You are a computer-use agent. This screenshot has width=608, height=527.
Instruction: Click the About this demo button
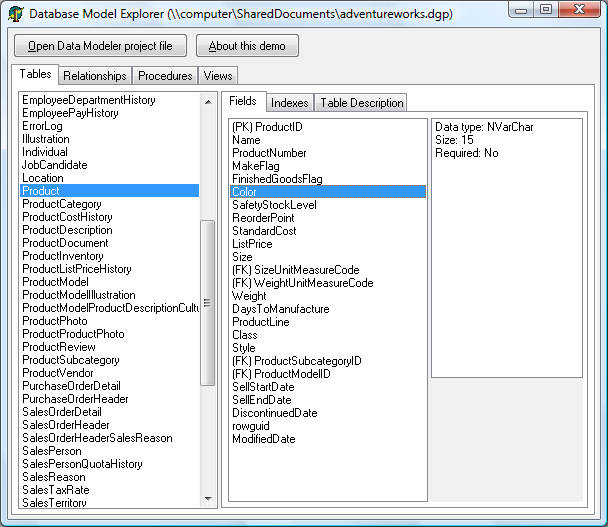tap(247, 46)
